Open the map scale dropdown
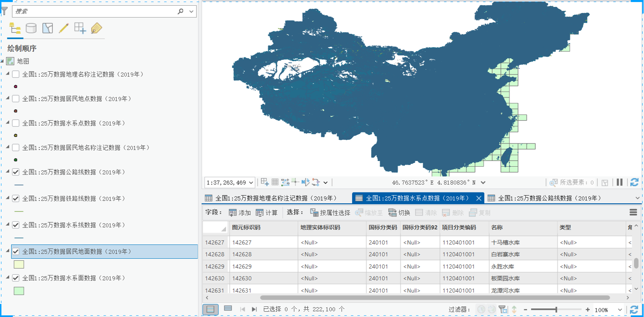 tap(251, 183)
